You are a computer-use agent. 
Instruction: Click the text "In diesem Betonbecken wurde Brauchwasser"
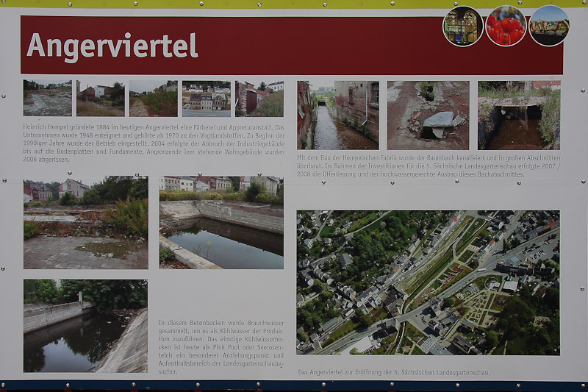click(221, 323)
